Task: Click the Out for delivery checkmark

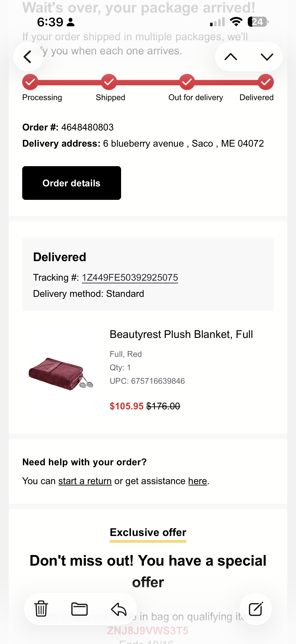Action: (x=187, y=82)
